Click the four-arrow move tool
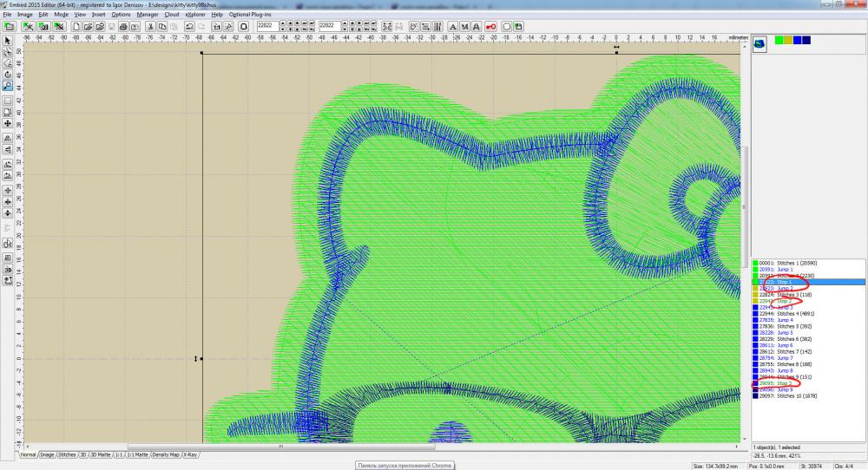The image size is (868, 470). 7,124
